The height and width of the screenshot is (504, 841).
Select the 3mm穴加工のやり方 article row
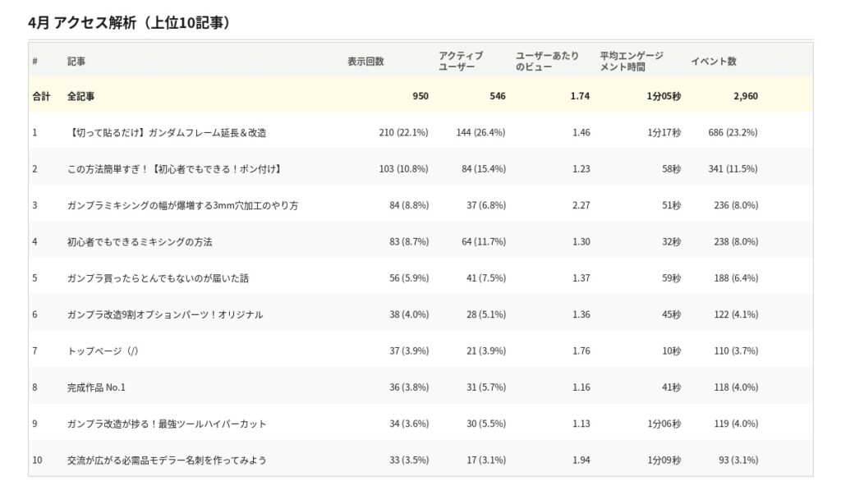[x=182, y=205]
